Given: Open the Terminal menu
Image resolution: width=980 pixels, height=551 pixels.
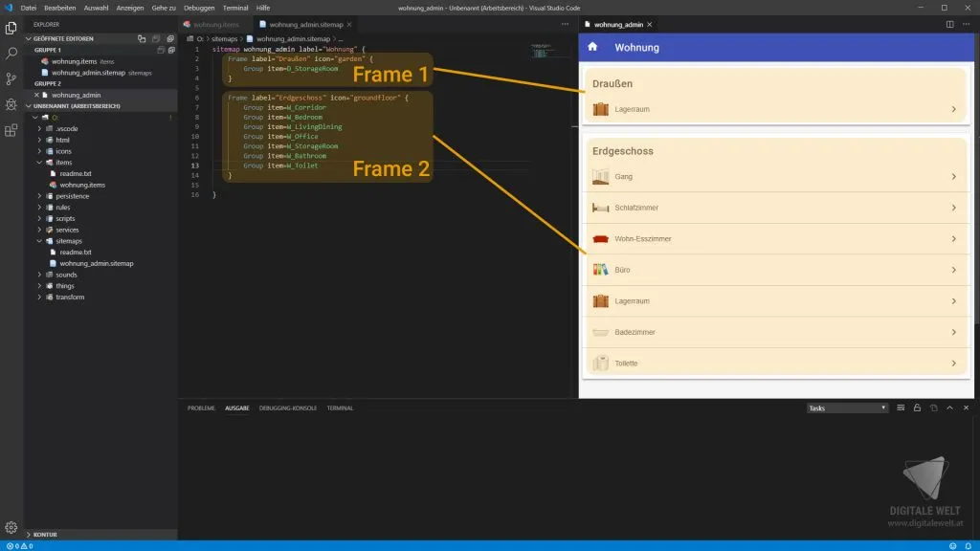Looking at the screenshot, I should [235, 8].
